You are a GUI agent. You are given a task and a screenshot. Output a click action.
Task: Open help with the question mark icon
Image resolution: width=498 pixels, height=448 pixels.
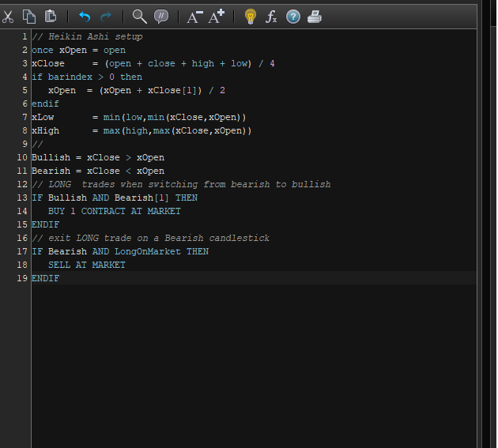pyautogui.click(x=292, y=17)
